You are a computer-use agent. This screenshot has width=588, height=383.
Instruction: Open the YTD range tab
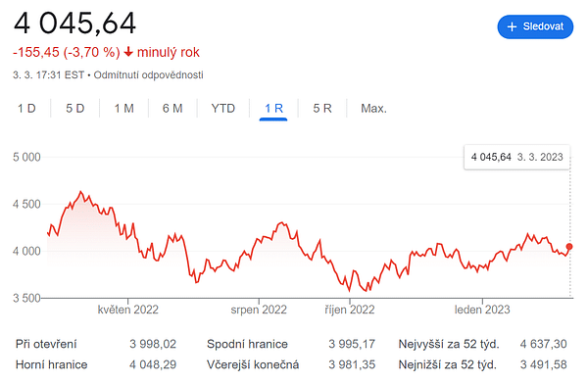coord(222,109)
